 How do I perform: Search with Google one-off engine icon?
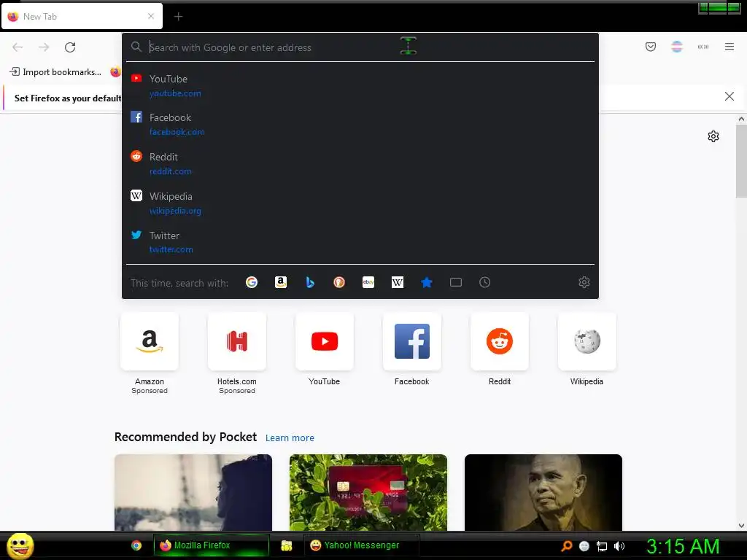(252, 282)
